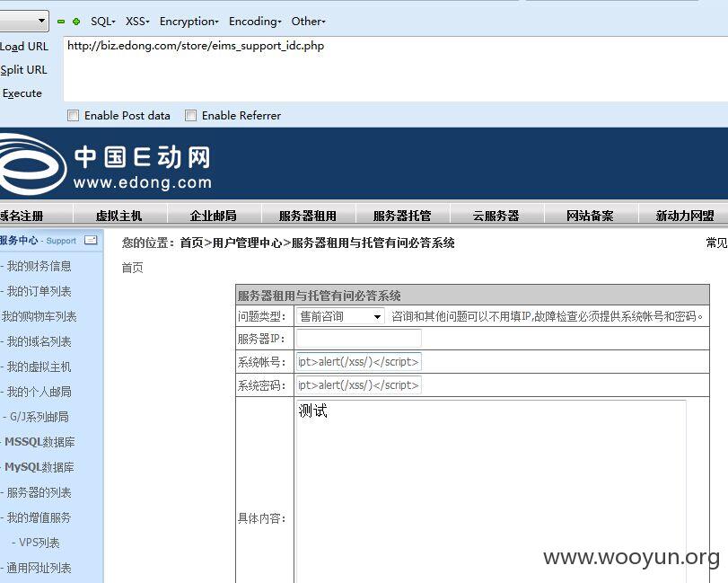This screenshot has width=728, height=583.
Task: Open 我的财务信息 sidebar link
Action: click(39, 266)
